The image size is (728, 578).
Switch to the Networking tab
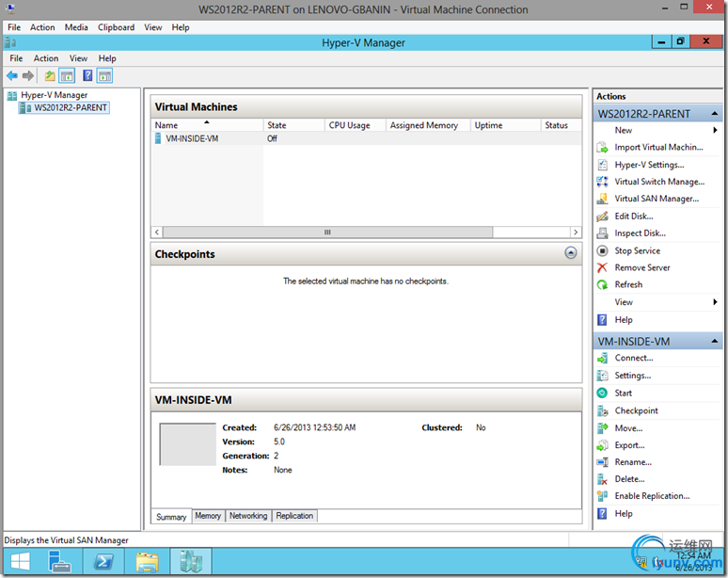[x=248, y=516]
